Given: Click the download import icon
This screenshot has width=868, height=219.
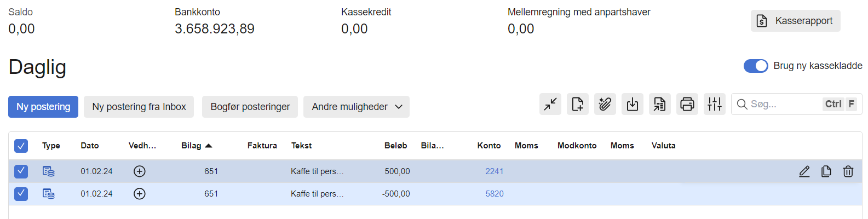Looking at the screenshot, I should pyautogui.click(x=633, y=104).
